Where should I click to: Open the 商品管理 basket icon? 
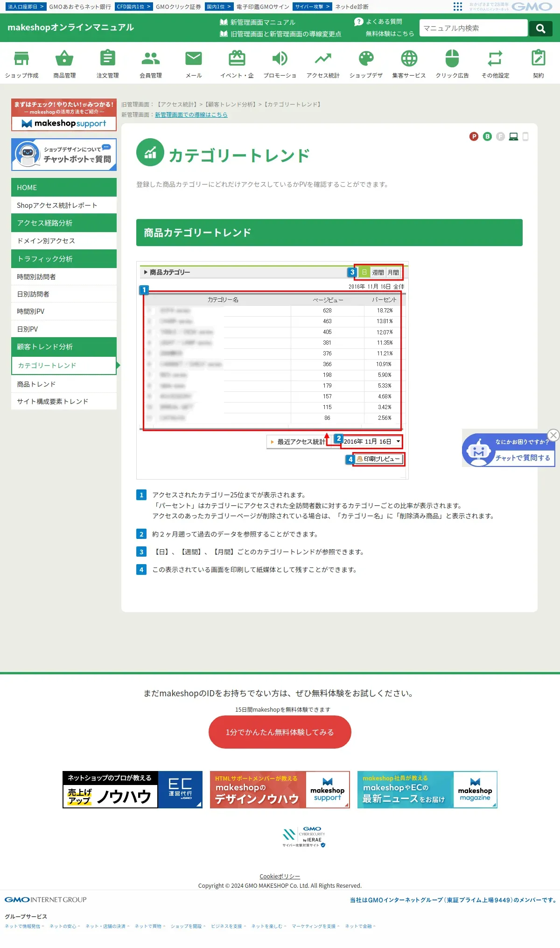tap(64, 58)
